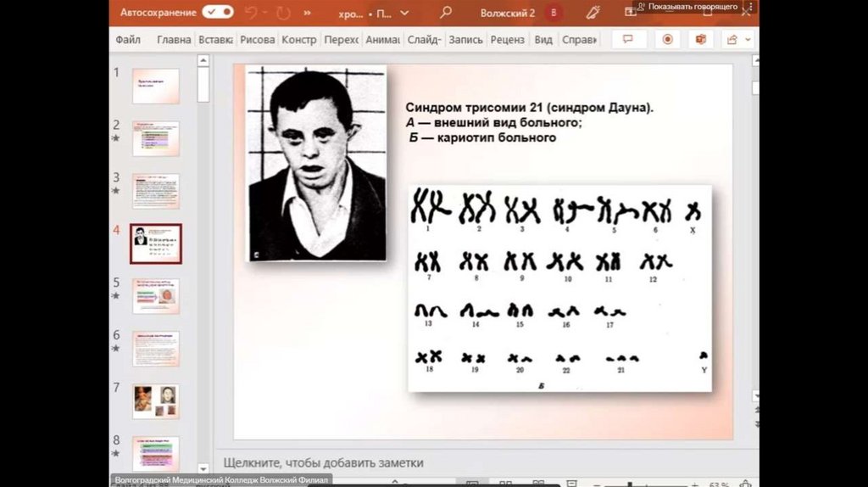Click the pen drawing mode icon

tap(593, 13)
